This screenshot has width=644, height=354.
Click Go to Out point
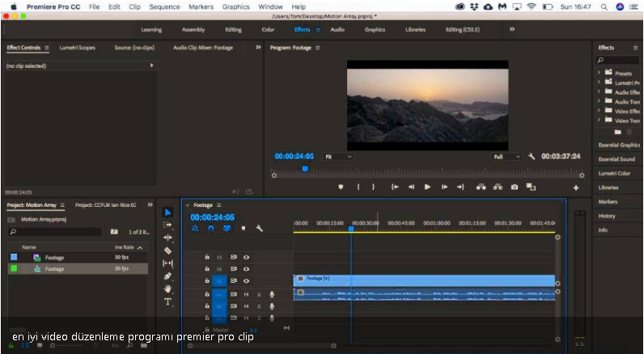pyautogui.click(x=460, y=187)
